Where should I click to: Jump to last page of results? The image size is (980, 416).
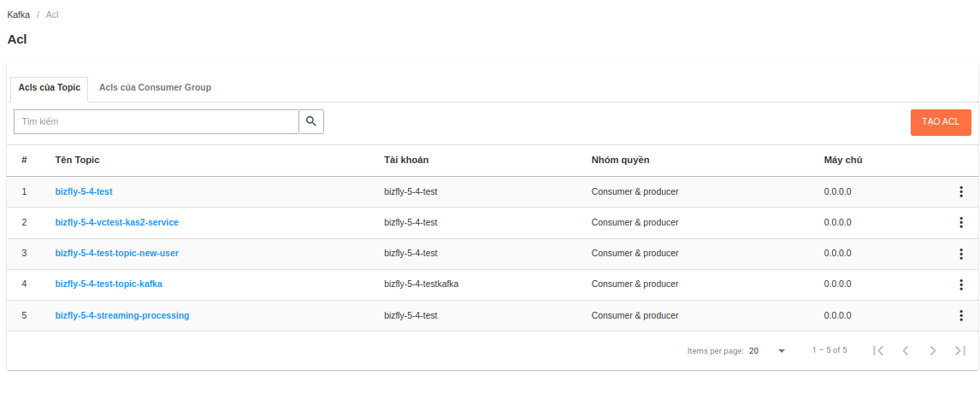coord(960,350)
